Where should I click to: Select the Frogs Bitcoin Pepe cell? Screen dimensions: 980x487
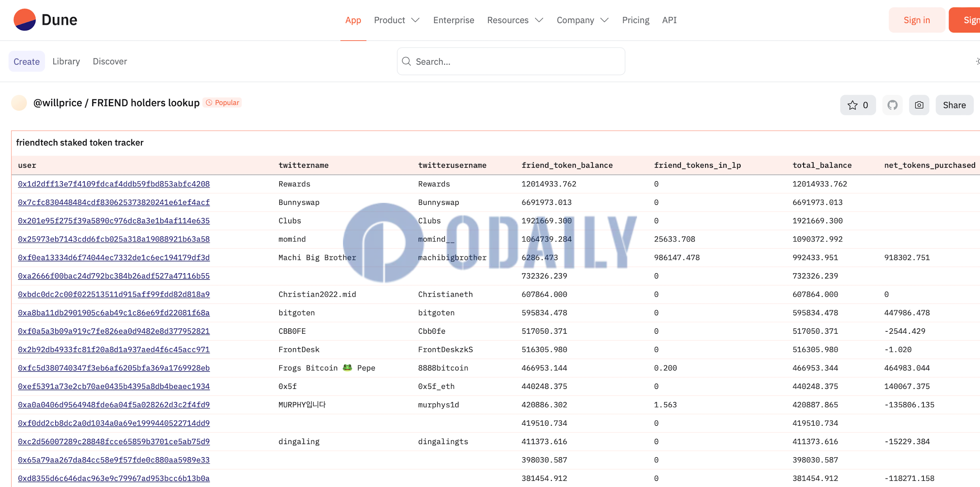click(327, 368)
